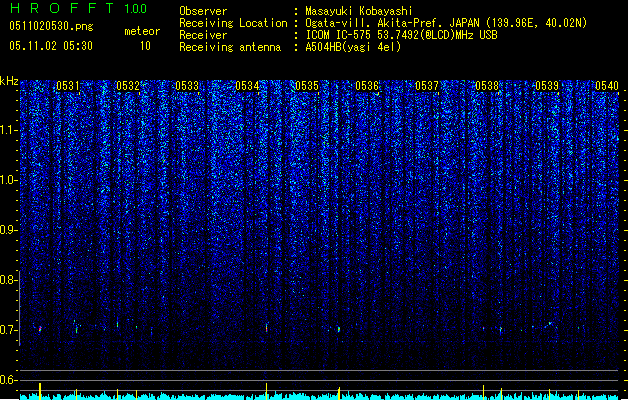The image size is (629, 400).
Task: Click the 0533 time marker
Action: pos(187,86)
